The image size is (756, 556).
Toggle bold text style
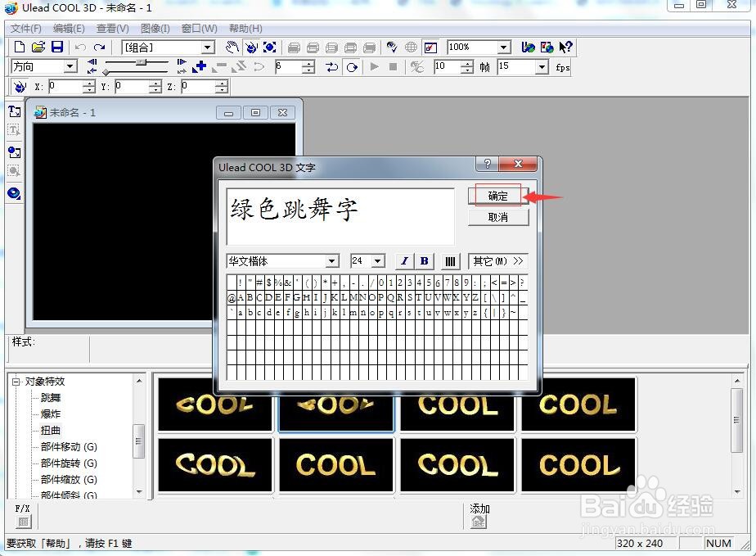click(425, 261)
